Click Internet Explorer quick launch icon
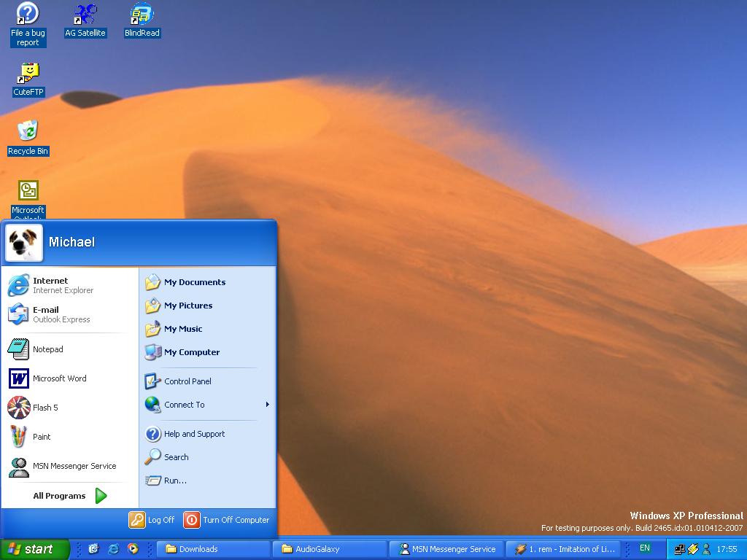This screenshot has height=560, width=747. tap(113, 549)
